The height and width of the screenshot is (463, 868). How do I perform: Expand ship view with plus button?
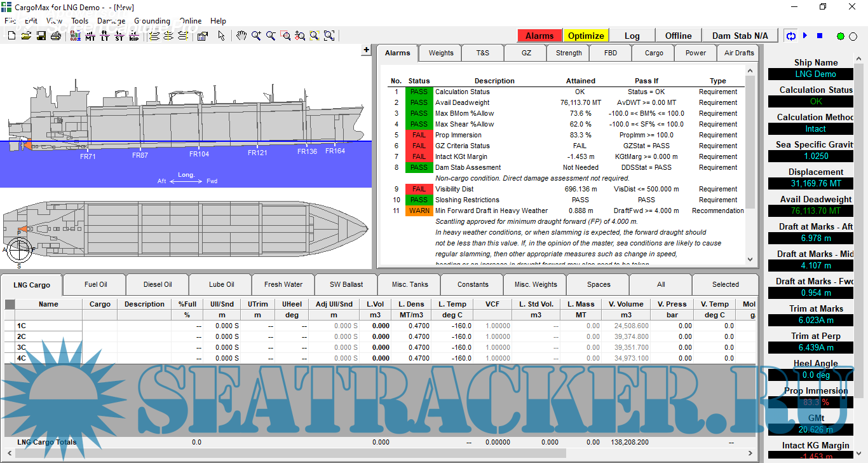pos(366,50)
